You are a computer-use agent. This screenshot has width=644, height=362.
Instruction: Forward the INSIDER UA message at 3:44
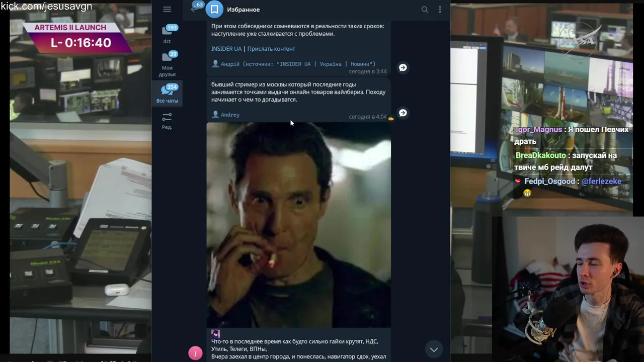(x=403, y=67)
